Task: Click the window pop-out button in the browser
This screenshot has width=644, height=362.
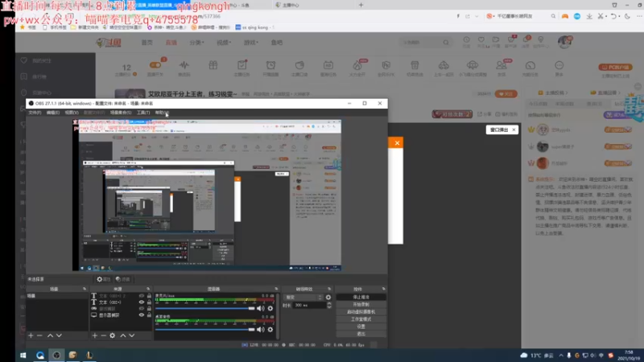Action: 502,130
